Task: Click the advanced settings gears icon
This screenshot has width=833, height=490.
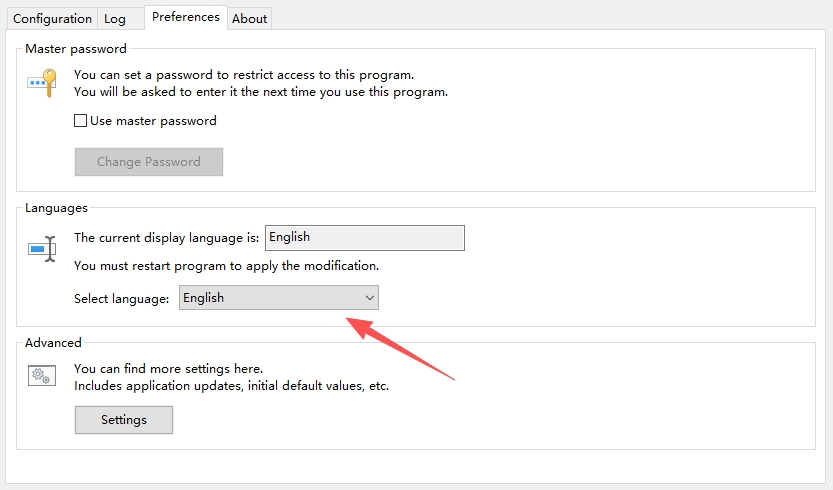Action: 42,375
